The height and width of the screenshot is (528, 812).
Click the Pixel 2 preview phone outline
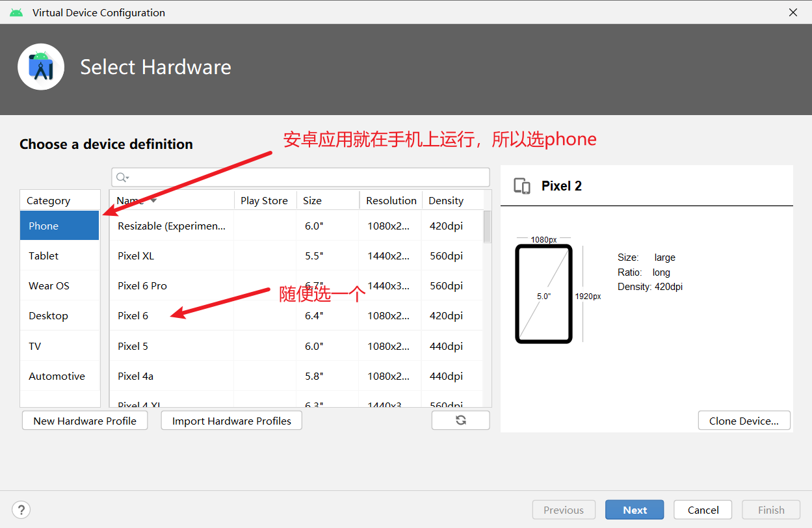(544, 293)
